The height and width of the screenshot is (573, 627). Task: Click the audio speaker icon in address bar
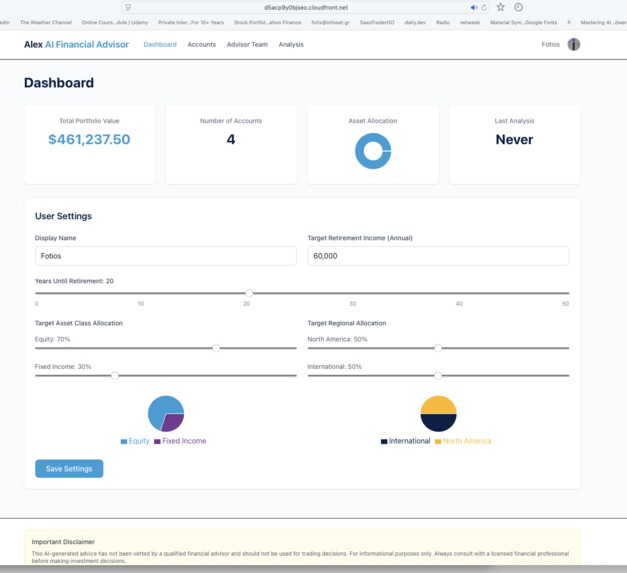[x=474, y=8]
